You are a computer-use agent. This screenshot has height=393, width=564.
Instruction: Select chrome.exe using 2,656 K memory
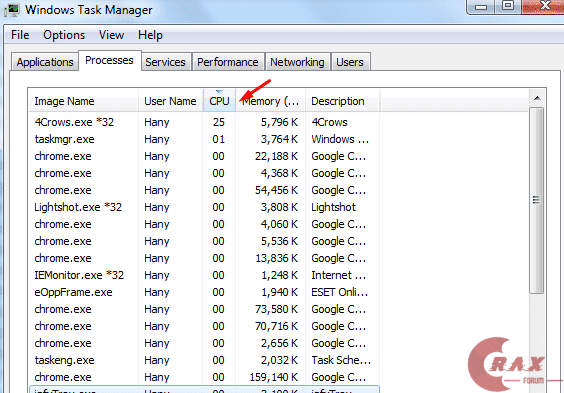pos(204,343)
